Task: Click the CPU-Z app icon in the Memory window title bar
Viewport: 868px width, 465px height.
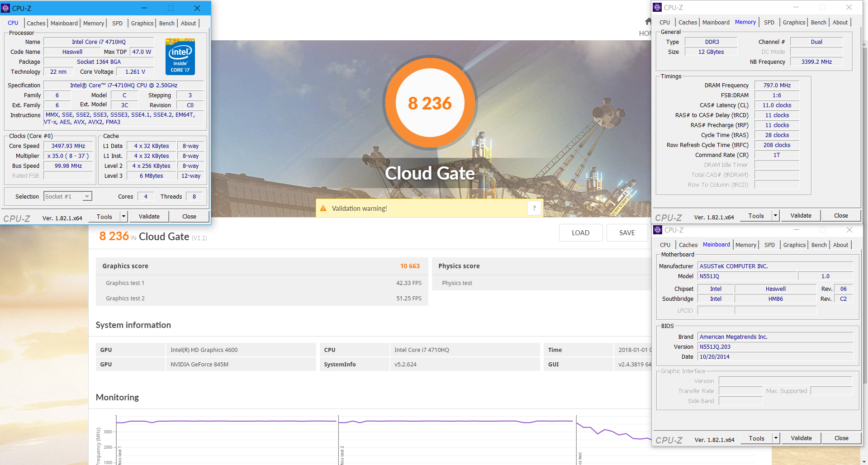Action: (x=658, y=7)
